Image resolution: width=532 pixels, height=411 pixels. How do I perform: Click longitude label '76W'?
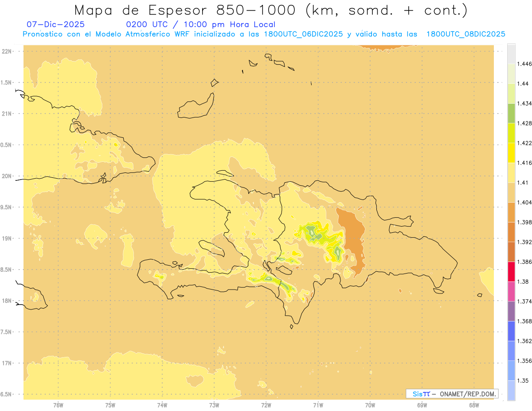58,405
